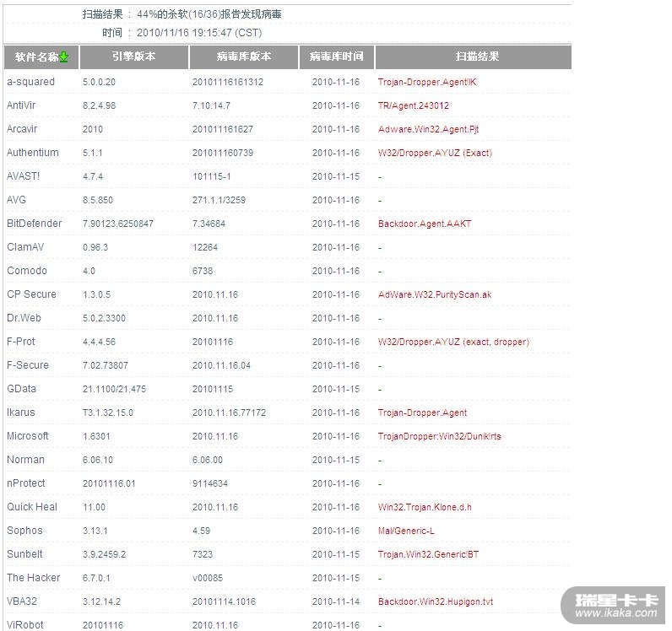Select The Hacker software name
The width and height of the screenshot is (672, 631).
(x=34, y=578)
